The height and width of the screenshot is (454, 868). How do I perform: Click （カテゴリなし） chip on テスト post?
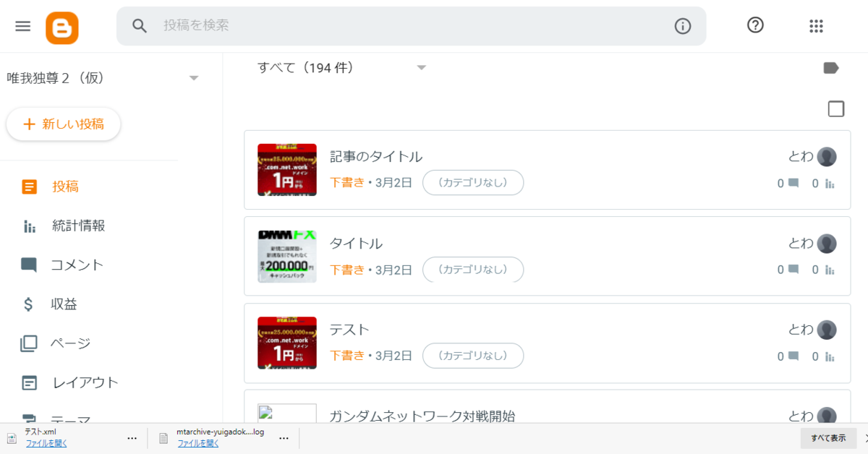[473, 356]
